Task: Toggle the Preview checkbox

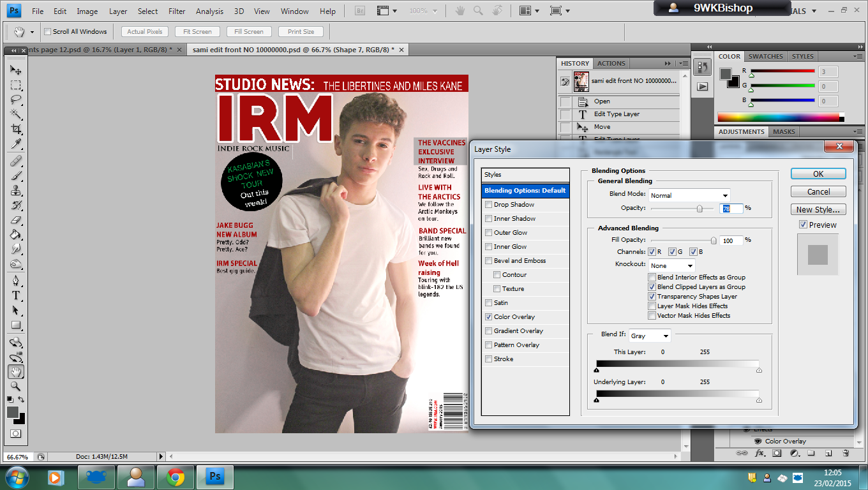Action: pos(803,225)
